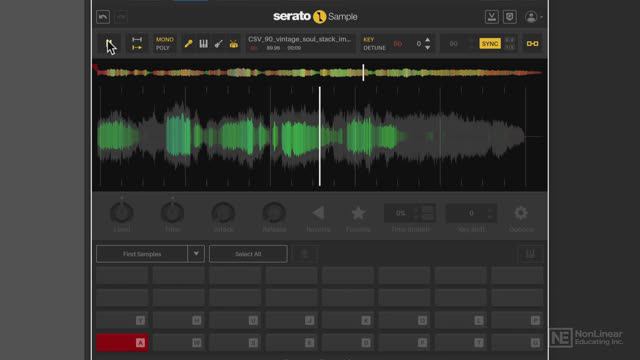The width and height of the screenshot is (640, 360).
Task: Select the microphone vocal stem icon
Action: point(188,44)
